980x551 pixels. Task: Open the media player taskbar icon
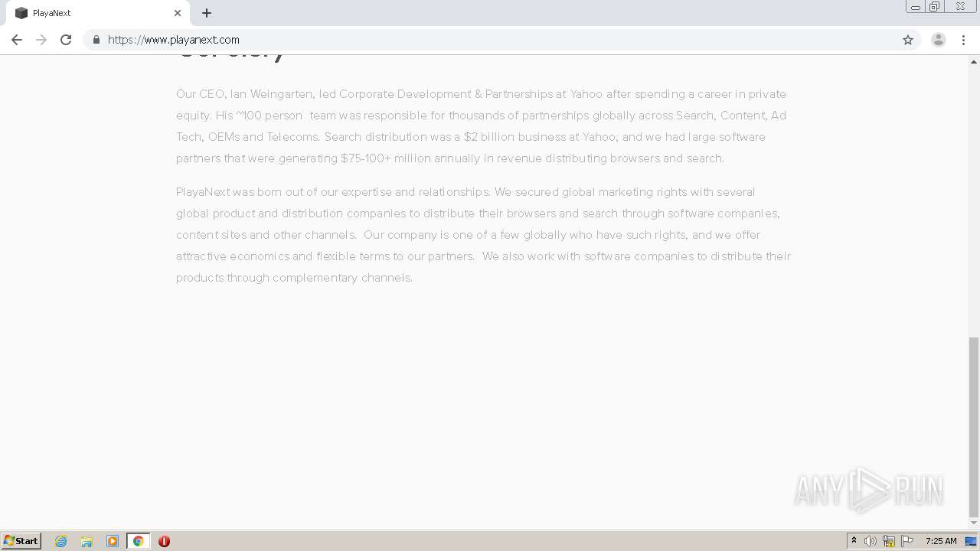coord(113,541)
